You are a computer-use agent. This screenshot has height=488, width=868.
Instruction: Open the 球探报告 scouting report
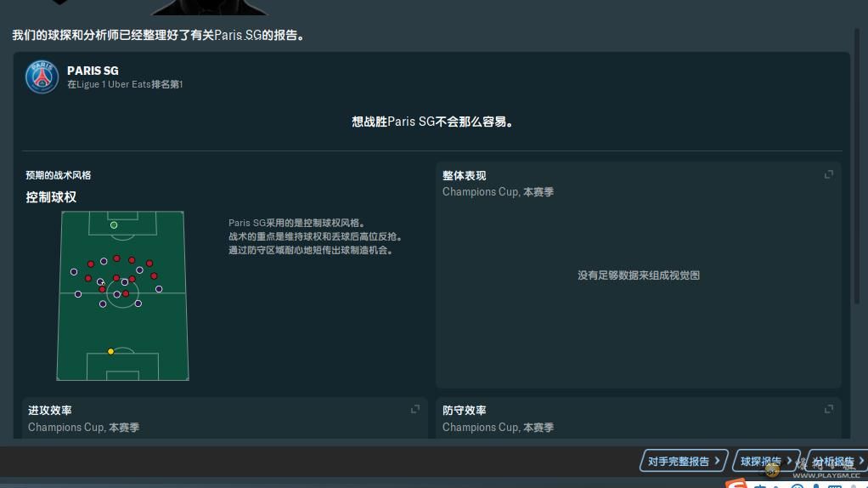point(764,461)
